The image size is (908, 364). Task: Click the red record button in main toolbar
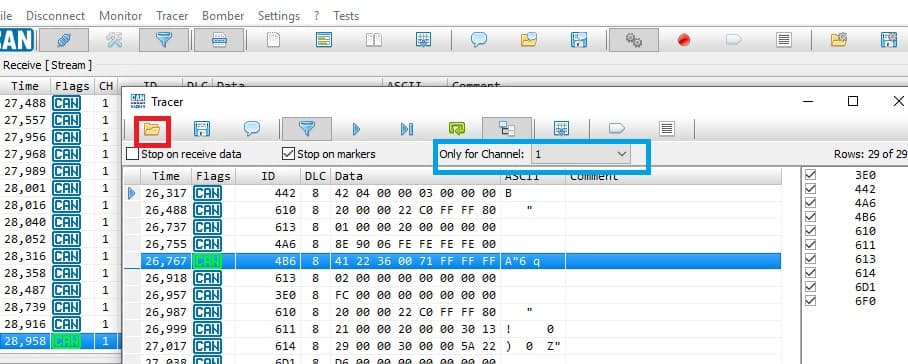[684, 40]
